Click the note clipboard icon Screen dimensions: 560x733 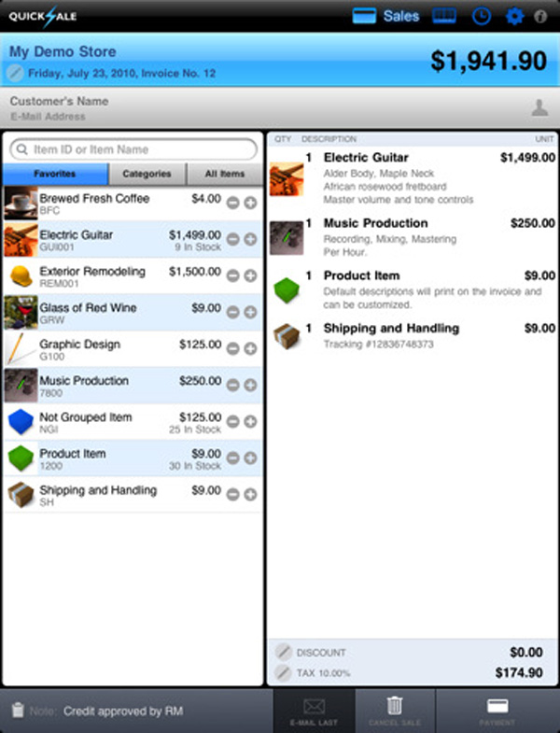click(x=18, y=710)
